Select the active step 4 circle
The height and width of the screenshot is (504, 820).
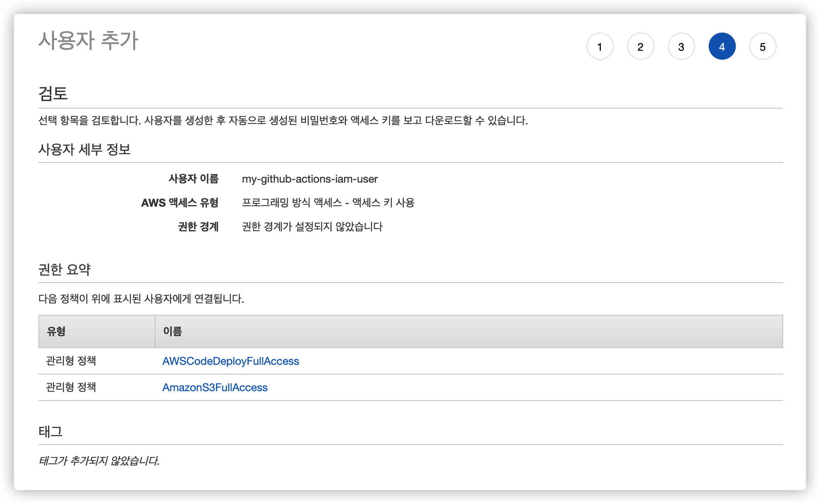tap(722, 47)
